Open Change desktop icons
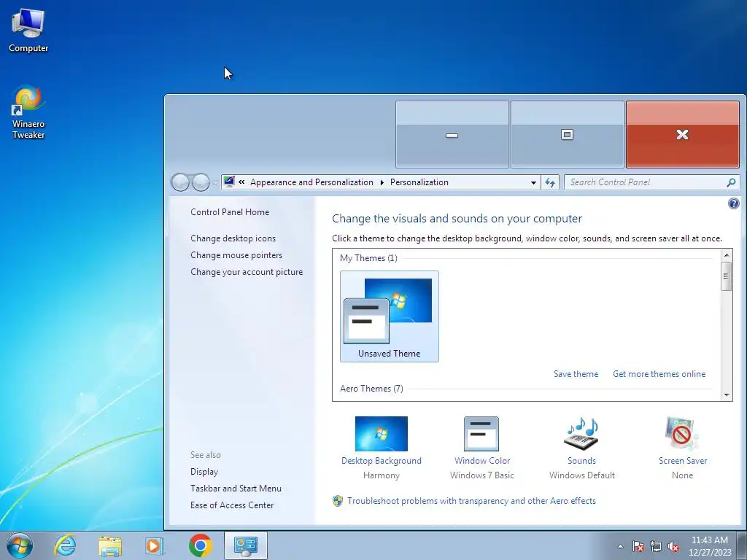This screenshot has height=560, width=747. coord(233,238)
